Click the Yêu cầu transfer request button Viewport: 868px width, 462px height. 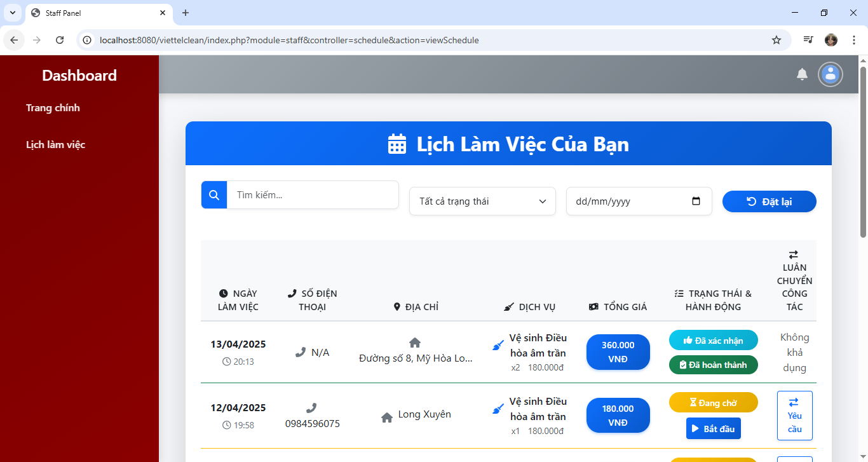[794, 416]
